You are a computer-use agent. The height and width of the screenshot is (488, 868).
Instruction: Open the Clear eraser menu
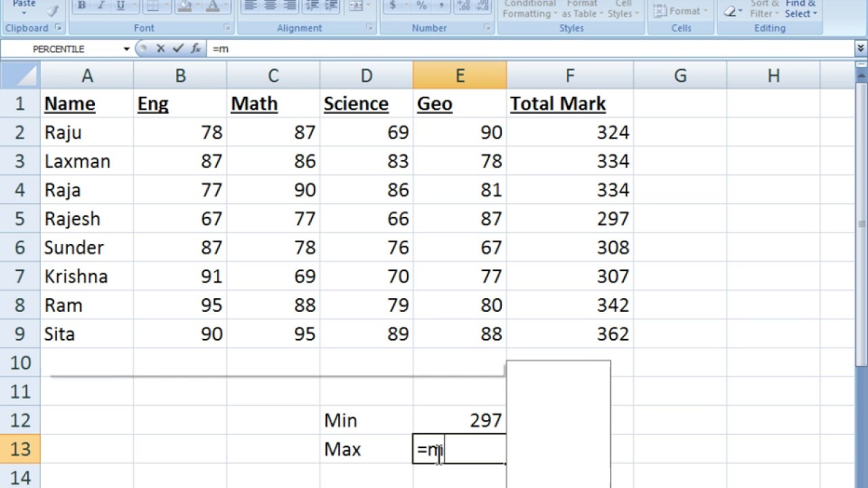coord(731,11)
